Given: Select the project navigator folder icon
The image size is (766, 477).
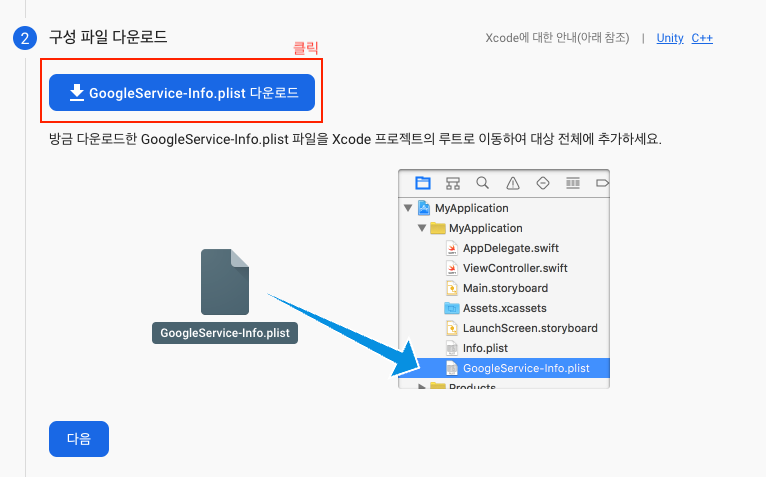Looking at the screenshot, I should coord(423,183).
